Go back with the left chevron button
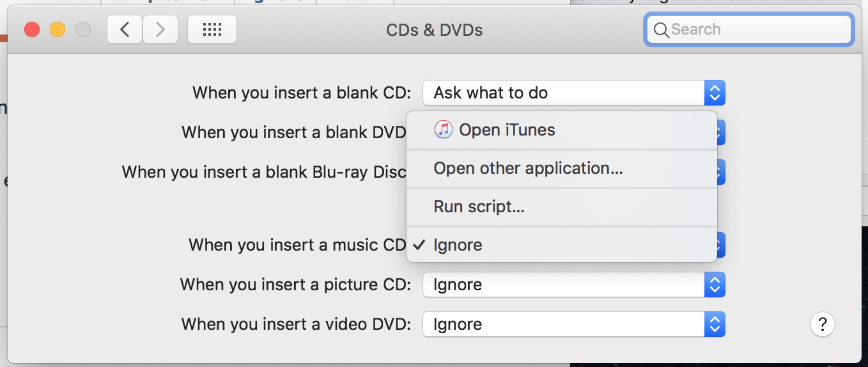868x367 pixels. point(125,29)
